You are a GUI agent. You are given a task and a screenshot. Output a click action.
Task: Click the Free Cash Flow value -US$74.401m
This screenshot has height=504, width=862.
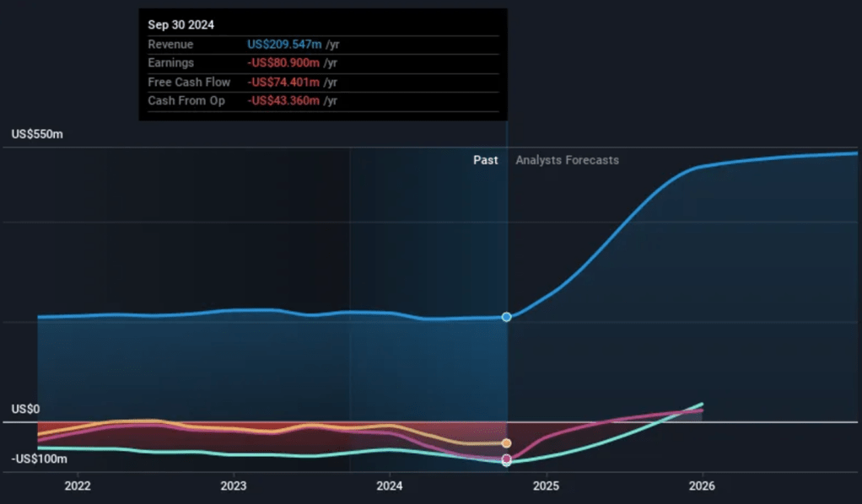pos(284,82)
